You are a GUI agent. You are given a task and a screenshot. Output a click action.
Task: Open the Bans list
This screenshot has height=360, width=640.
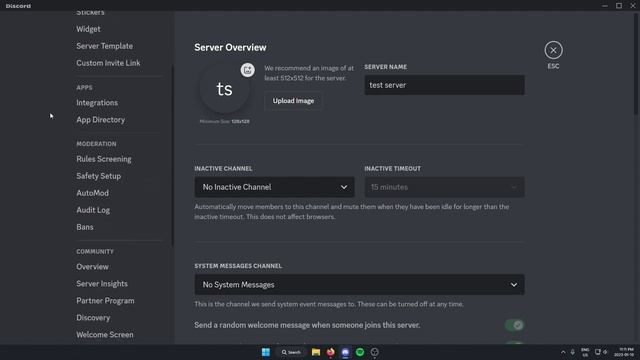(84, 227)
